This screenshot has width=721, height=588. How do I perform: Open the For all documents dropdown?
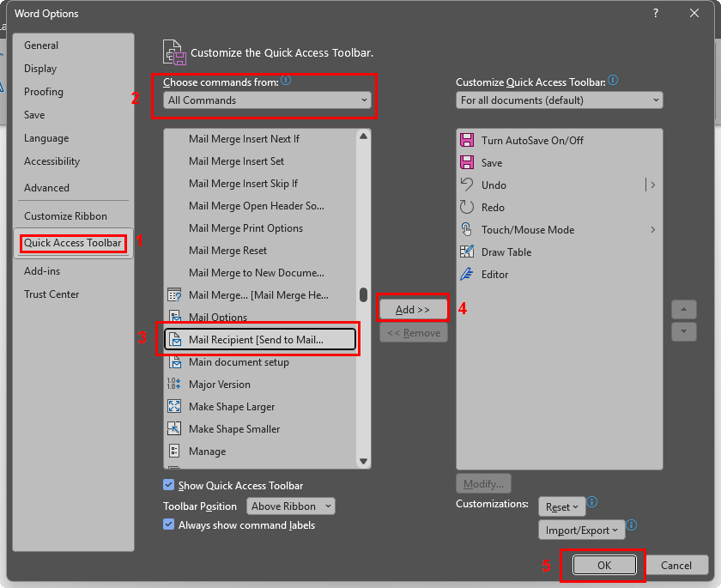559,100
